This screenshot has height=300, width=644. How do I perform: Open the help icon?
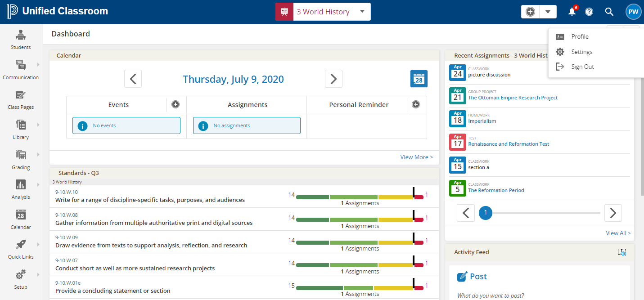click(x=589, y=12)
